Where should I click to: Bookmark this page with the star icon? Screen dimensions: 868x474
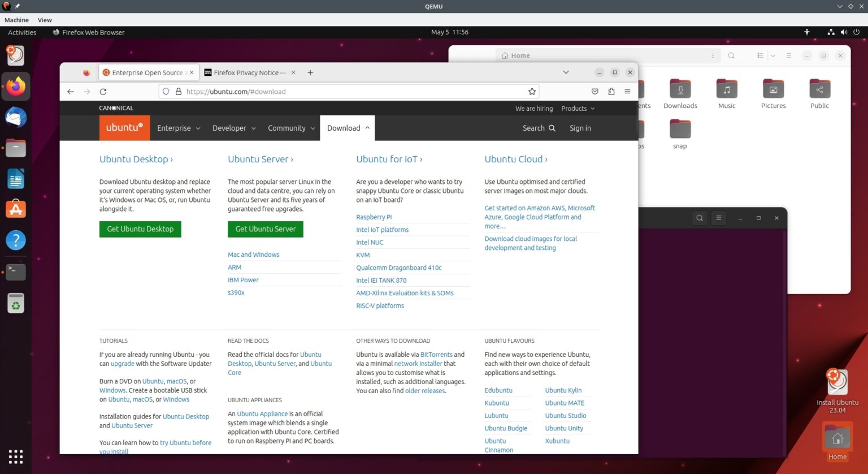coord(532,91)
